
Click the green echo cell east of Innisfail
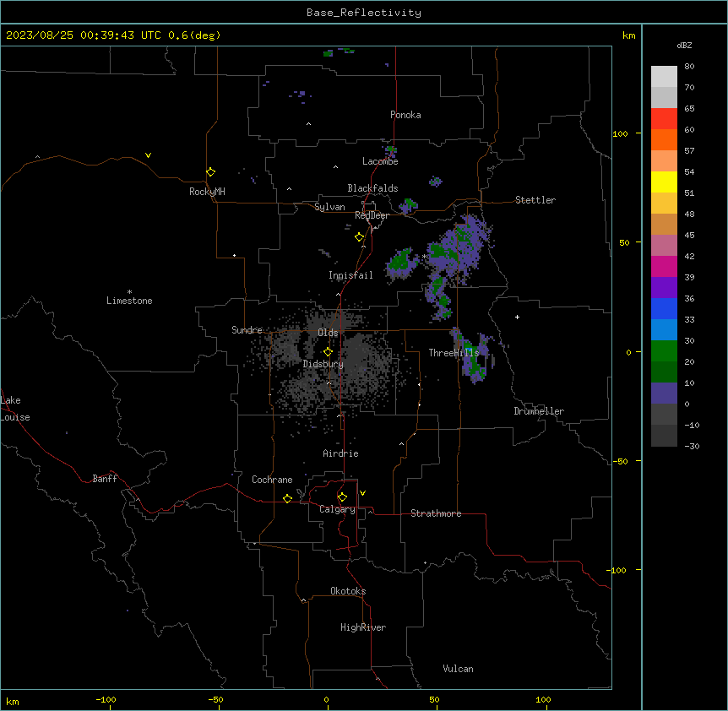click(402, 263)
